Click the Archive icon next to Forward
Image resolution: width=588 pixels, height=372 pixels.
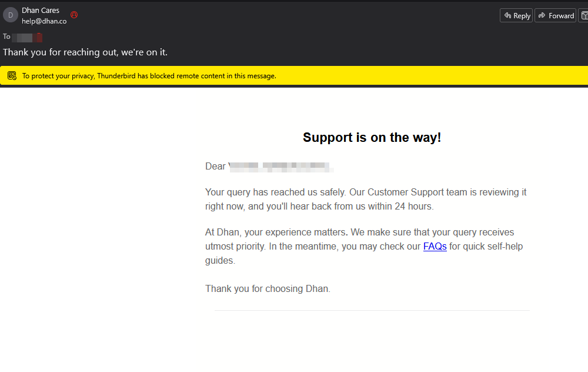pos(584,15)
